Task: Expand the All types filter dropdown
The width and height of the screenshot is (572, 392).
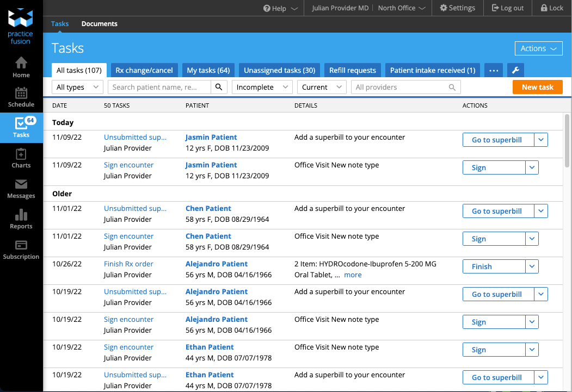Action: coord(77,87)
